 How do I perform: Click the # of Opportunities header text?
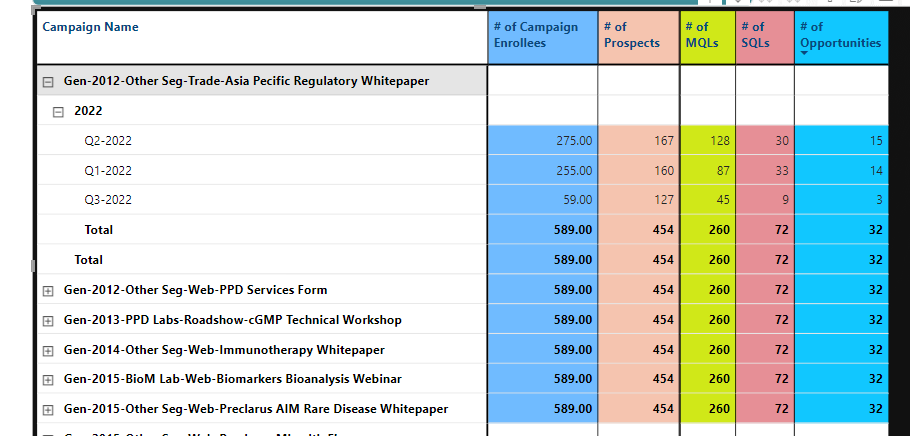[x=840, y=35]
